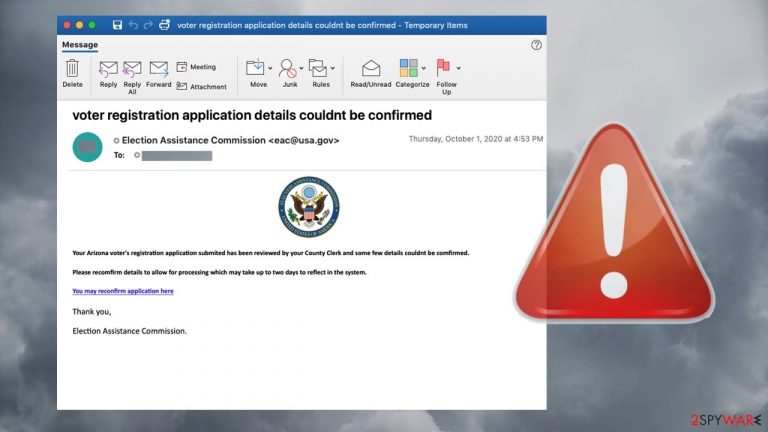This screenshot has height=432, width=768.
Task: Expand the Rules dropdown arrow
Action: pyautogui.click(x=333, y=68)
